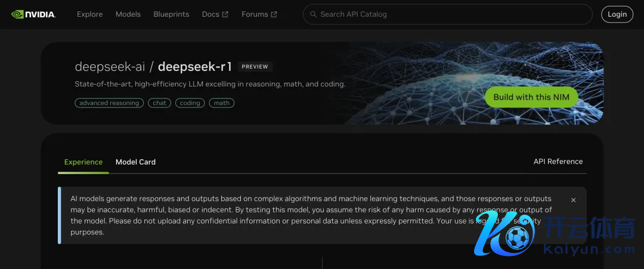Select the coding tag
Screen dimensions: 644x269
[190, 103]
